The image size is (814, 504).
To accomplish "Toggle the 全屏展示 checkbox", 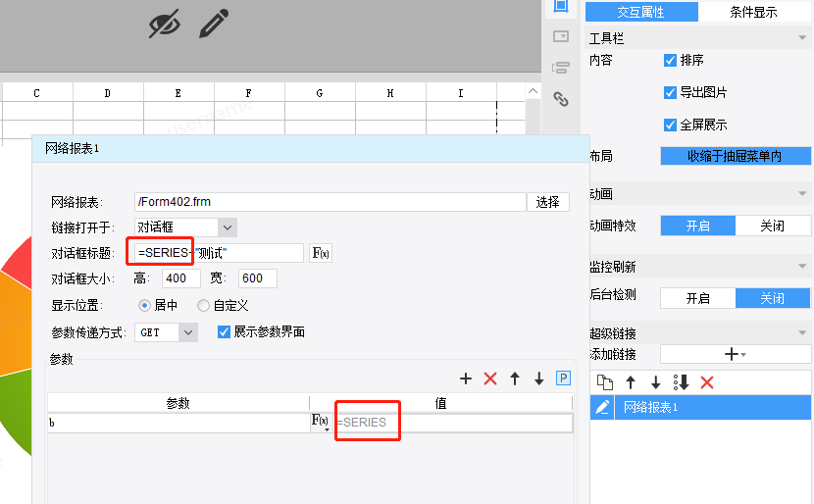I will [670, 125].
